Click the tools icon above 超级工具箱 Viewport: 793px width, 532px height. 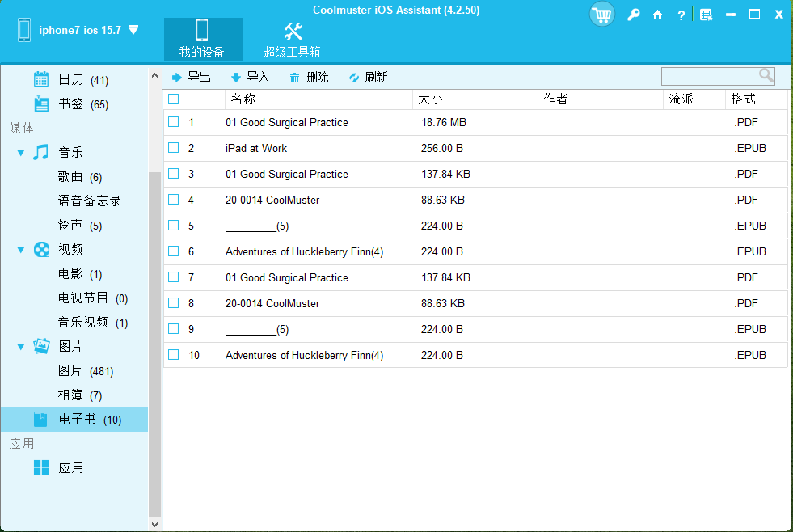click(293, 32)
